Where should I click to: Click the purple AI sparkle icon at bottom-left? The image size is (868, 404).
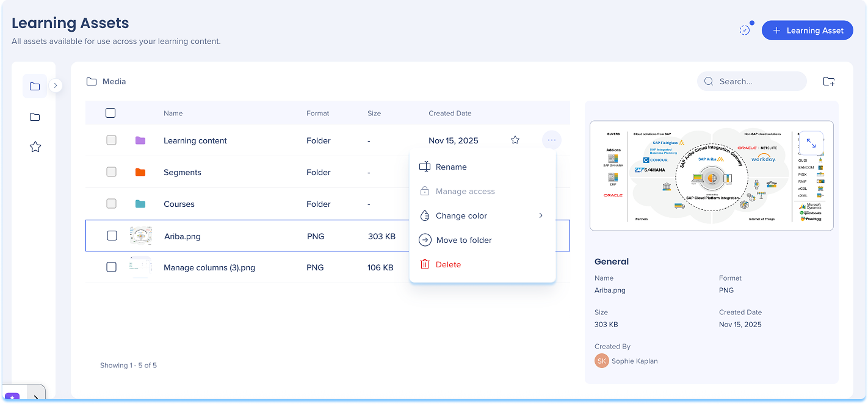[12, 397]
